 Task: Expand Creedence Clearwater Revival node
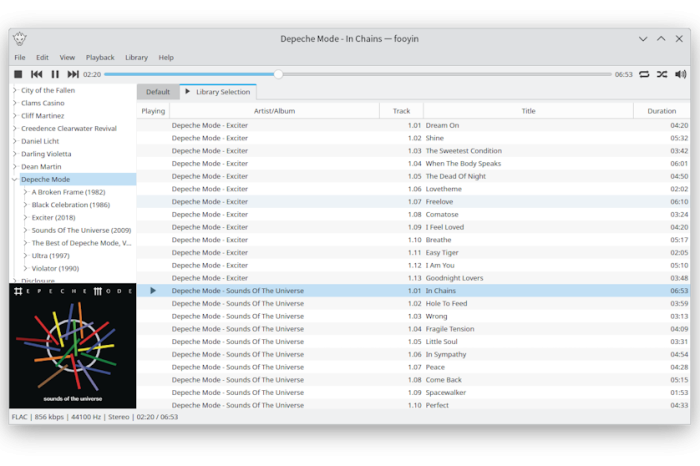tap(15, 129)
